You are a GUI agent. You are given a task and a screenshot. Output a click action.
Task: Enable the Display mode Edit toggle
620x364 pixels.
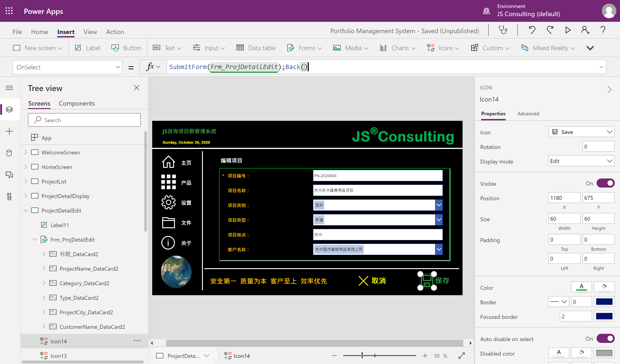(581, 161)
